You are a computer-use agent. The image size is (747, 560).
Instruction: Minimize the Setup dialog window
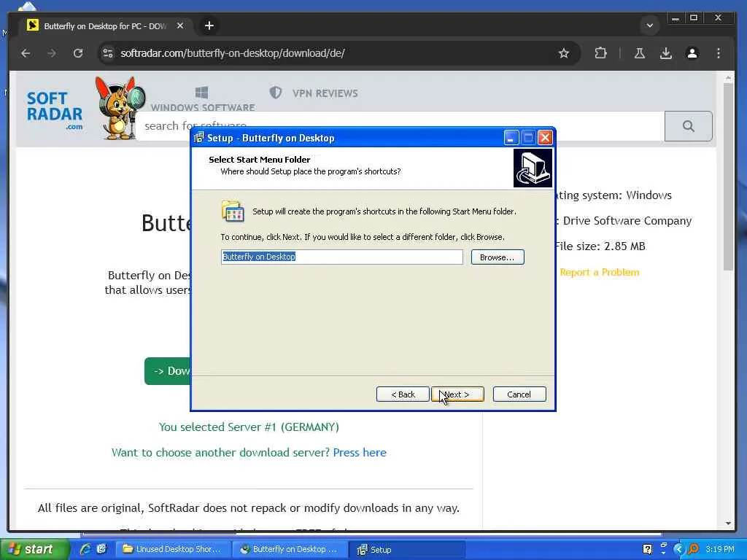pyautogui.click(x=511, y=138)
